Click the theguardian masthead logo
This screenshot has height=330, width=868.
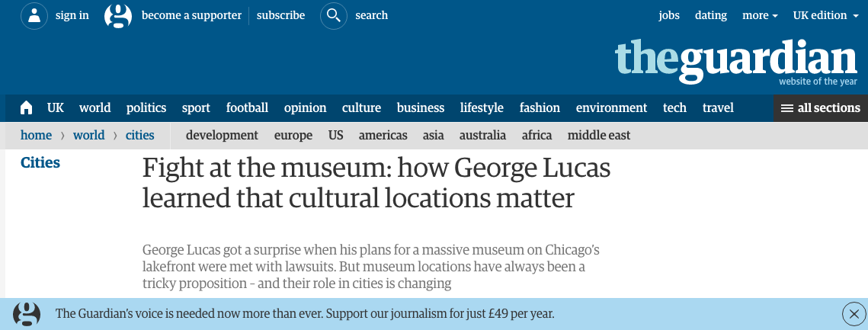click(735, 62)
